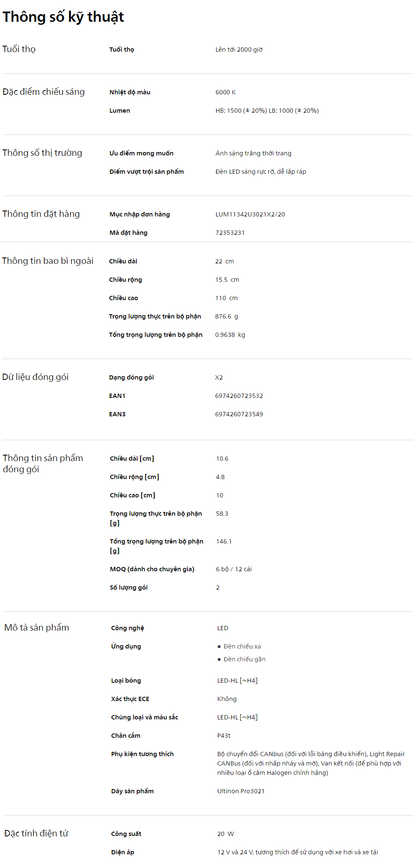Click the "0.9638 kg" gross weight value
Image resolution: width=414 pixels, height=868 pixels.
click(230, 335)
